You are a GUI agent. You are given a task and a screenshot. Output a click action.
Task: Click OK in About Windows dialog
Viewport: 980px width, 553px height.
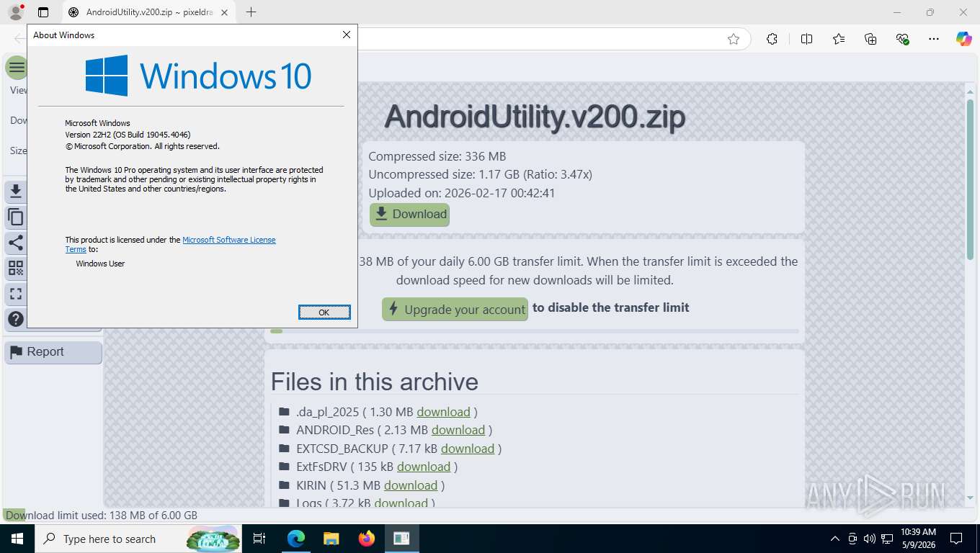pos(324,313)
